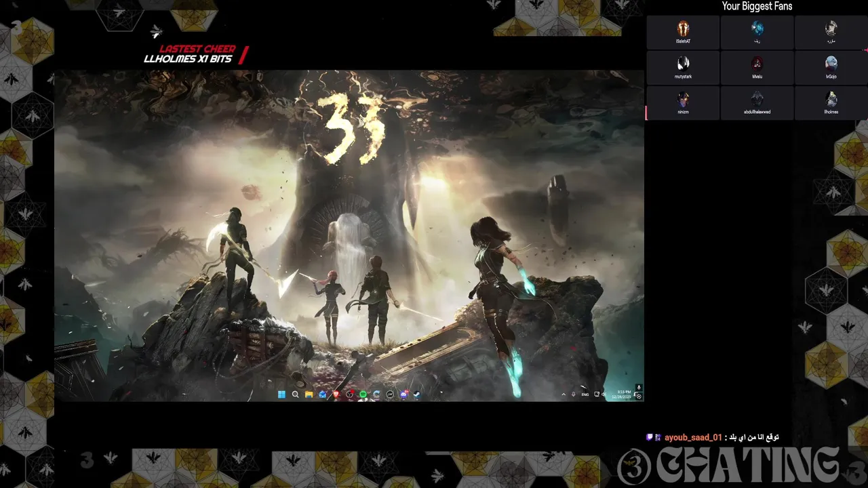Open volume speaker icon in tray
868x488 pixels.
604,394
